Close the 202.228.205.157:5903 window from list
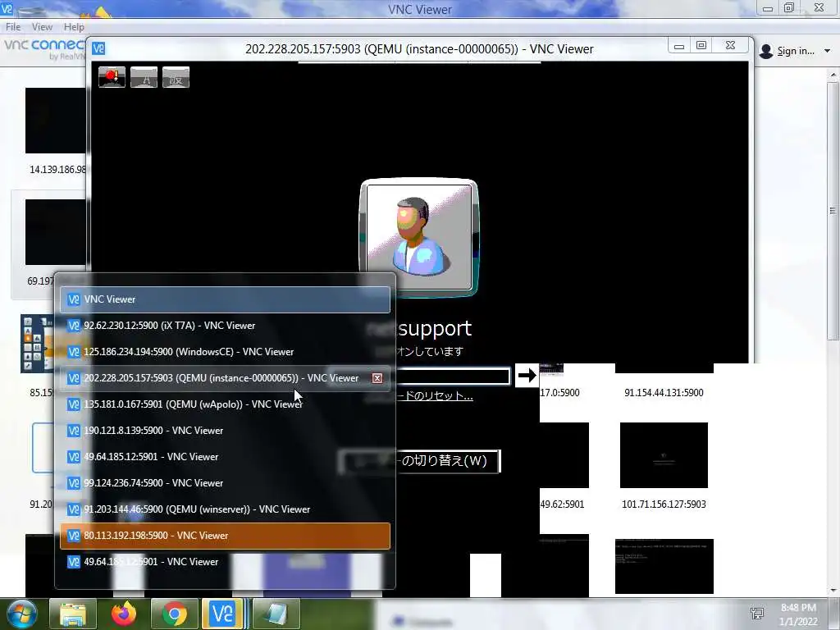 pos(377,378)
